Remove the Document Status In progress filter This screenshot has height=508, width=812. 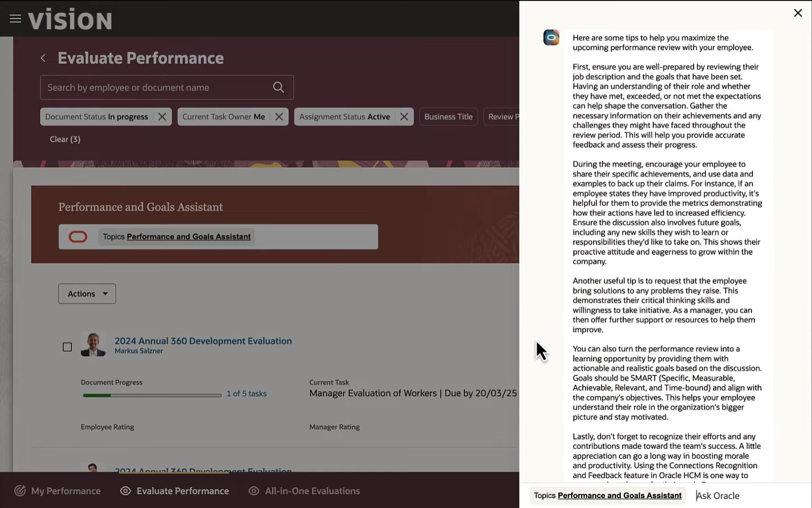pyautogui.click(x=162, y=117)
